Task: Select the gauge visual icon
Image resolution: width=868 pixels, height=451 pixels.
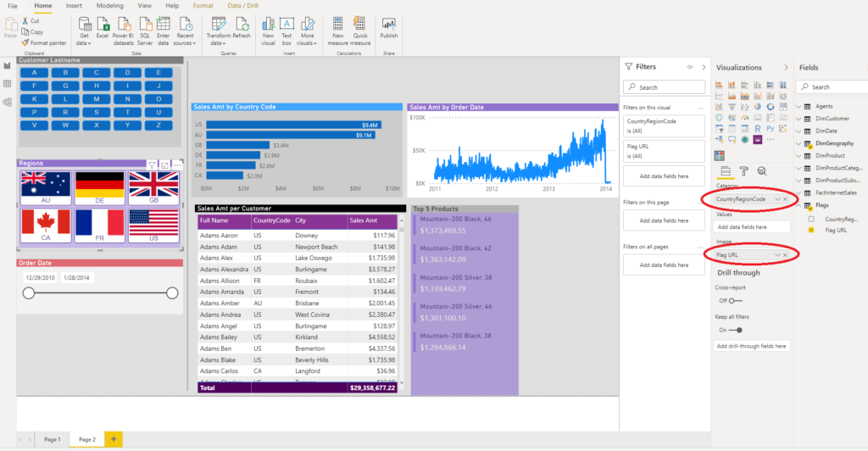Action: (x=744, y=118)
